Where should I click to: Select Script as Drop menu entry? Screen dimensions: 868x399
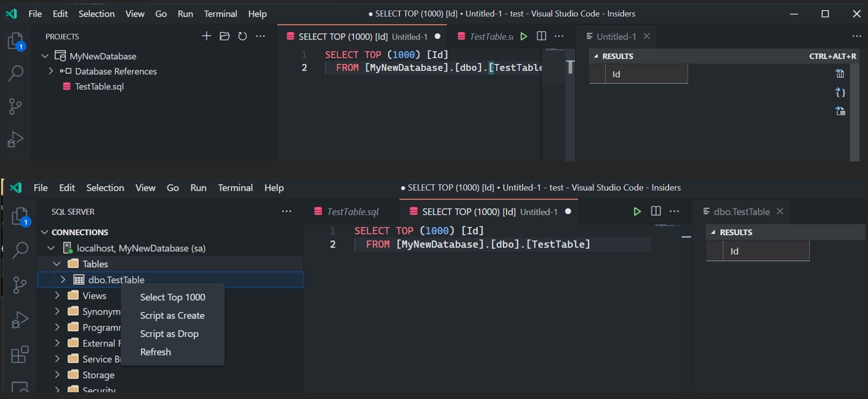169,334
